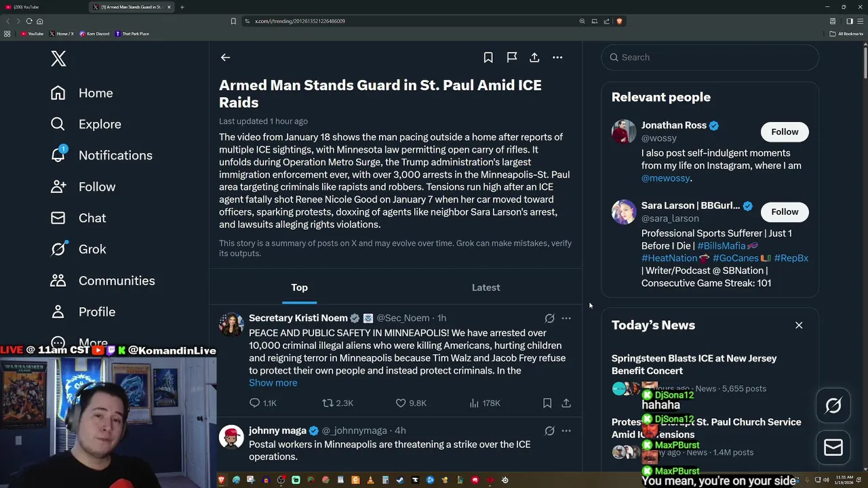Open the Follow page in the sidebar
The image size is (868, 488).
pyautogui.click(x=83, y=186)
